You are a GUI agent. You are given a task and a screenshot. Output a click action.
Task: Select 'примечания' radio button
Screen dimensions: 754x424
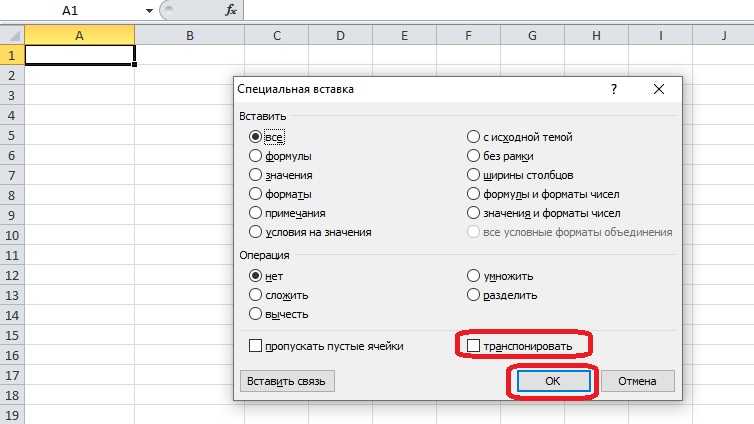tap(255, 212)
